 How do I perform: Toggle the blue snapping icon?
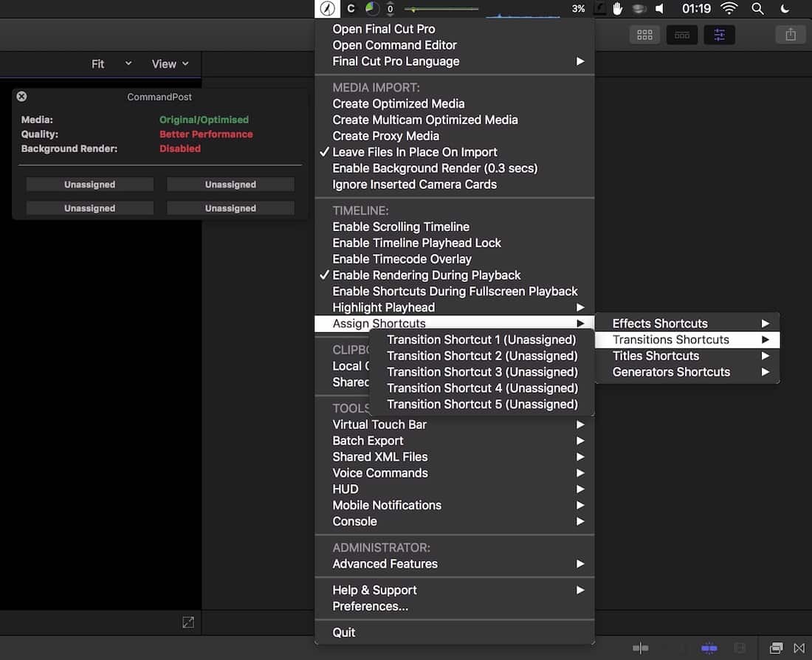[x=709, y=648]
